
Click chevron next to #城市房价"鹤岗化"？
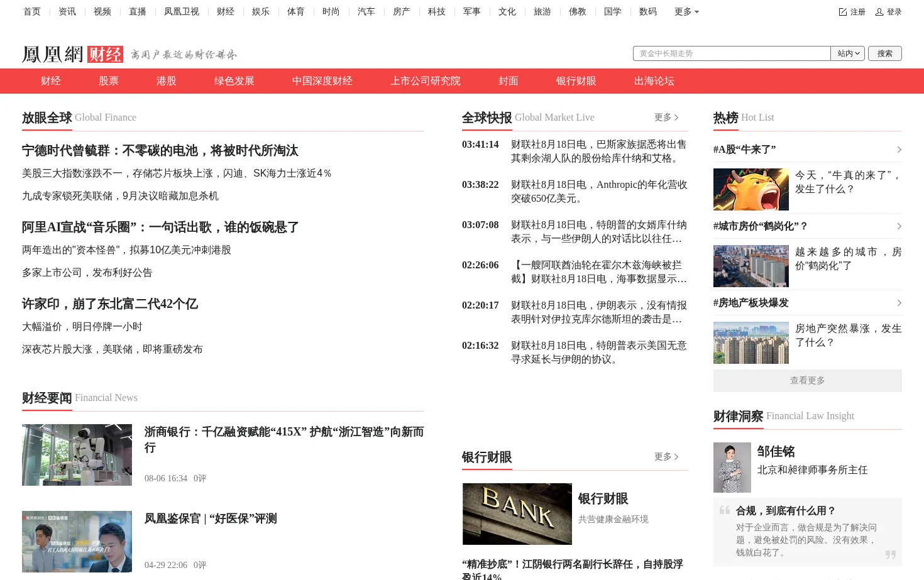click(x=899, y=226)
